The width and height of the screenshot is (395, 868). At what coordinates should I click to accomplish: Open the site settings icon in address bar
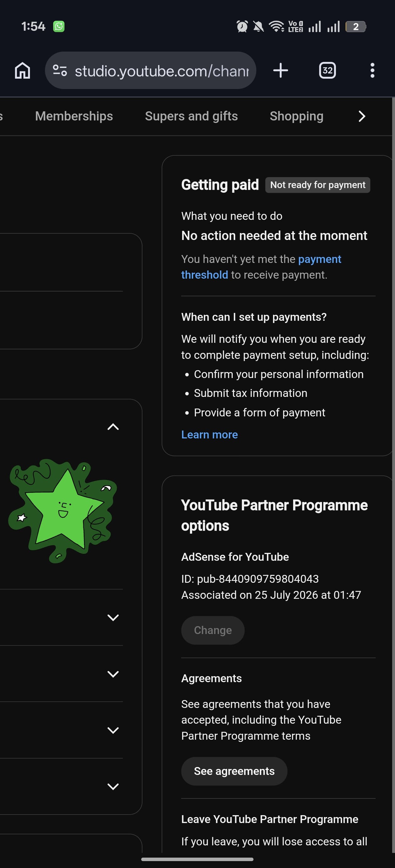click(x=60, y=70)
